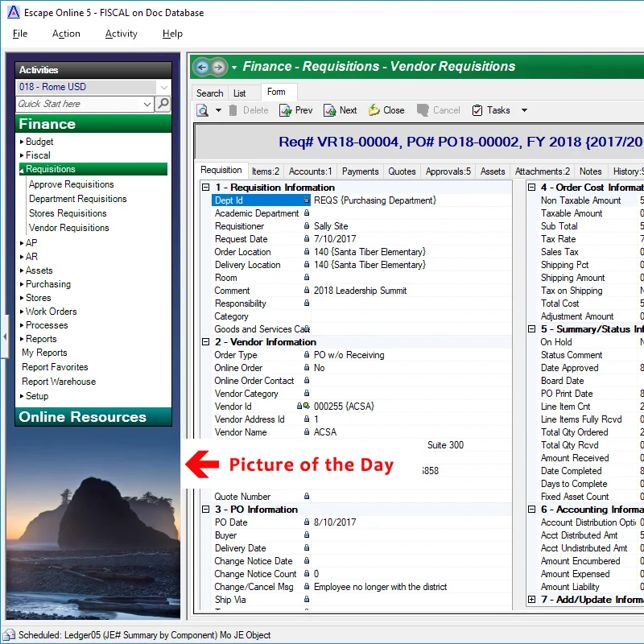
Task: Open the Activity menu
Action: (122, 34)
